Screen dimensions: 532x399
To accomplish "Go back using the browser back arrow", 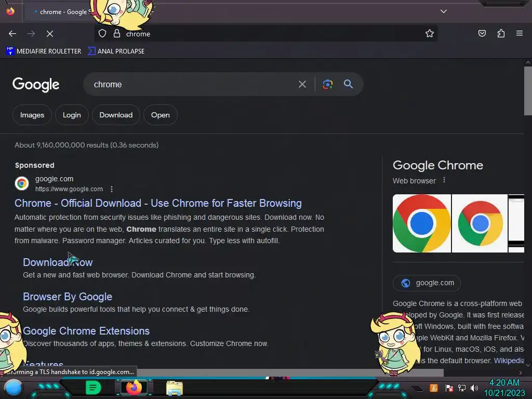I will 12,34.
